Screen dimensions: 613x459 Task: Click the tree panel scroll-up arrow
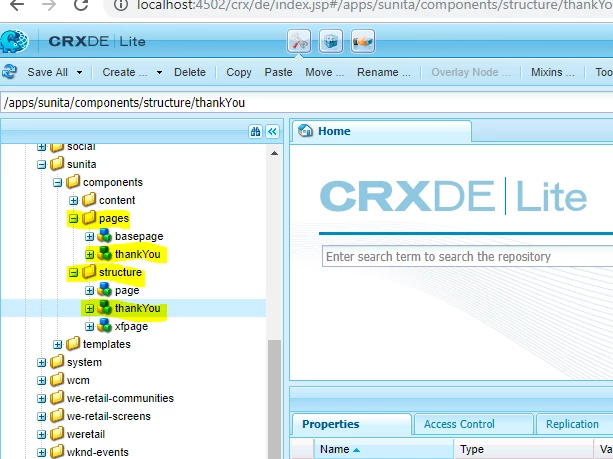click(274, 153)
